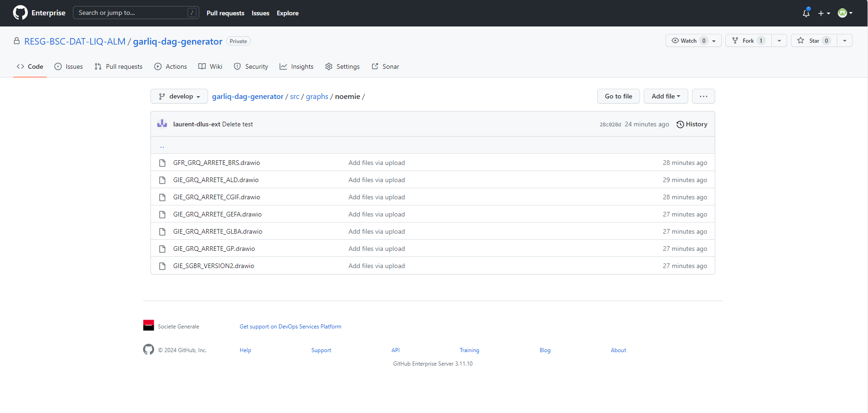Click the Fork button

[749, 41]
